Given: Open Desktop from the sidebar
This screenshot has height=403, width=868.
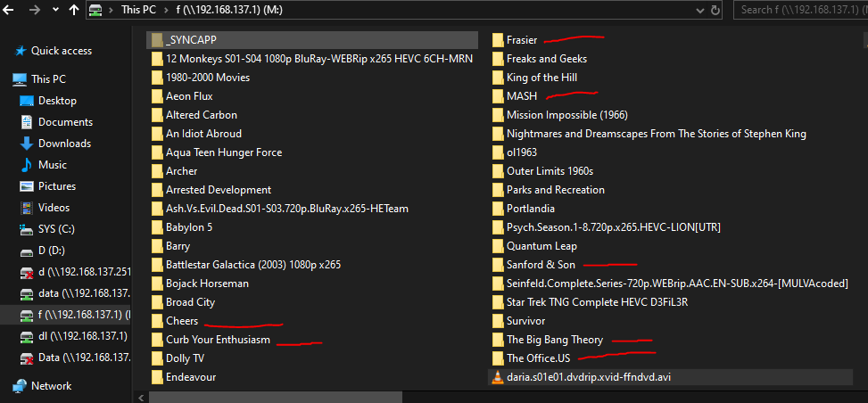Looking at the screenshot, I should click(58, 101).
